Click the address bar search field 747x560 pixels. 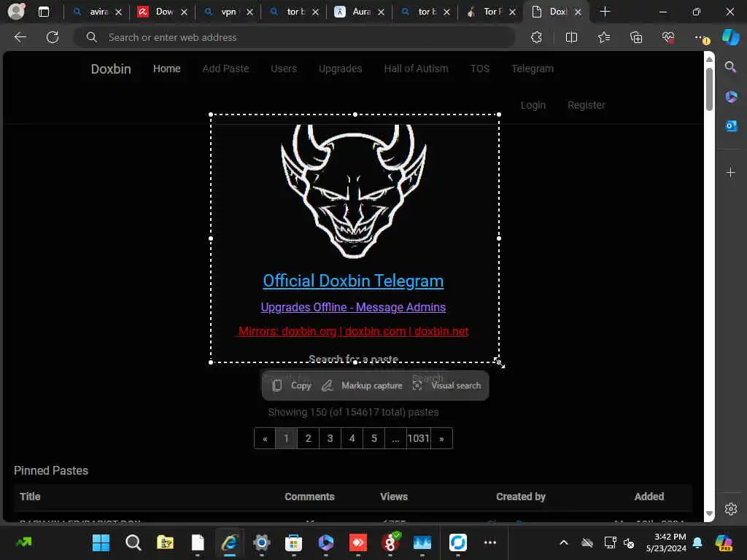click(x=294, y=37)
